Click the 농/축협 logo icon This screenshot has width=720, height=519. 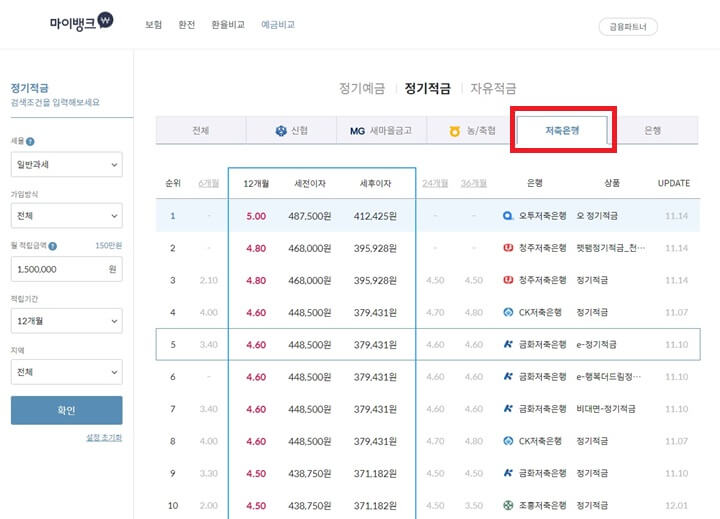455,131
